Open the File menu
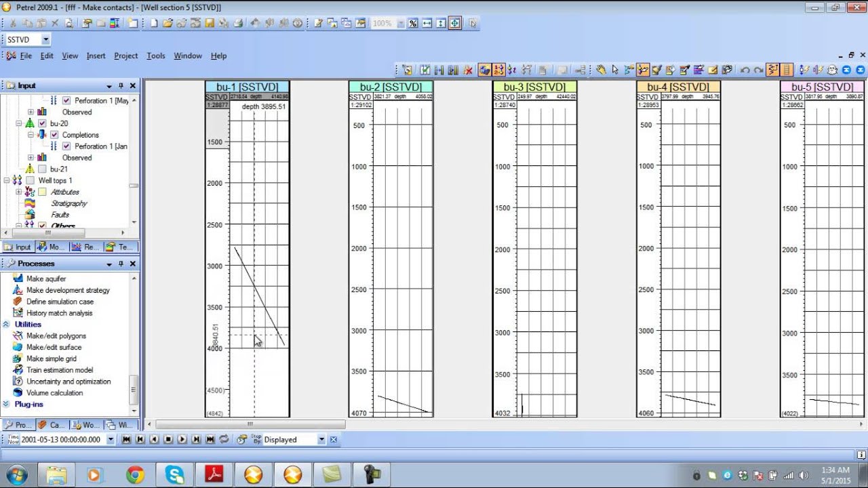868x488 pixels. point(26,56)
